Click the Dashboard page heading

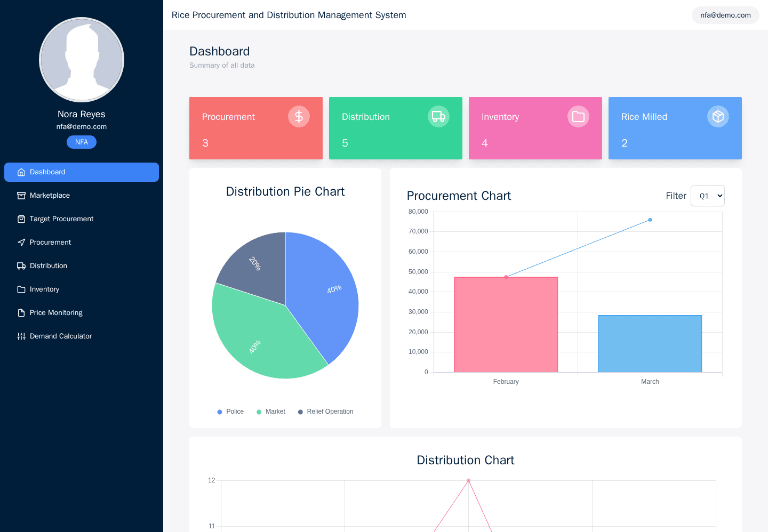point(220,51)
